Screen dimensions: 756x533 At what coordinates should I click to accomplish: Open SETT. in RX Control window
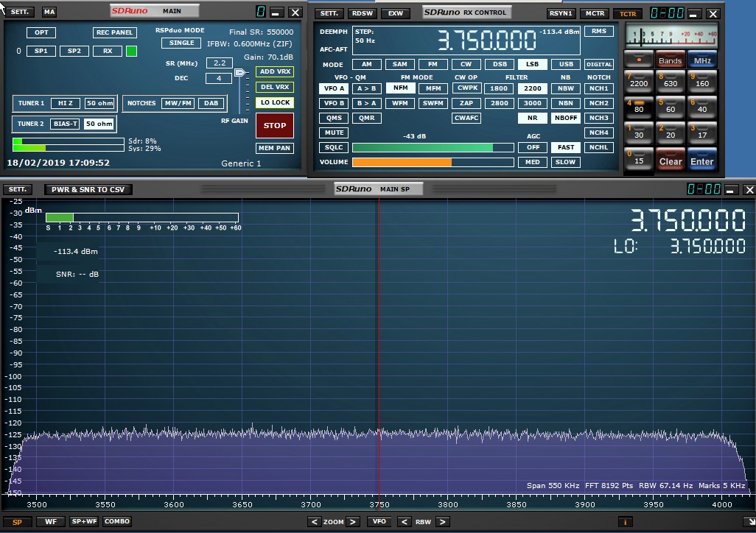tap(329, 13)
